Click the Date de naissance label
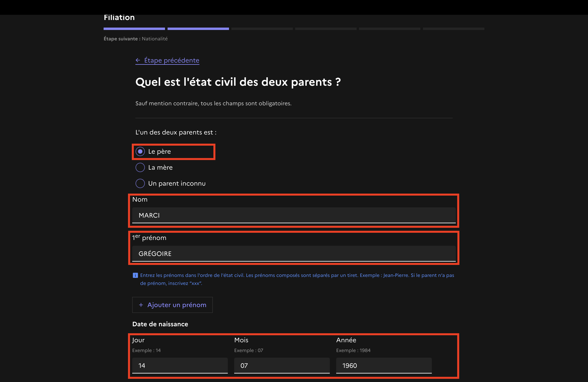588x382 pixels. 160,324
